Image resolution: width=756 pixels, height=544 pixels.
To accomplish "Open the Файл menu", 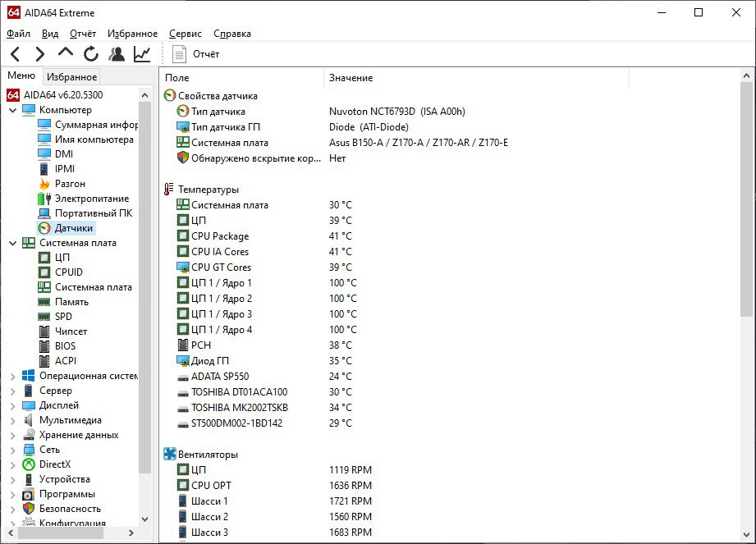I will (x=18, y=34).
